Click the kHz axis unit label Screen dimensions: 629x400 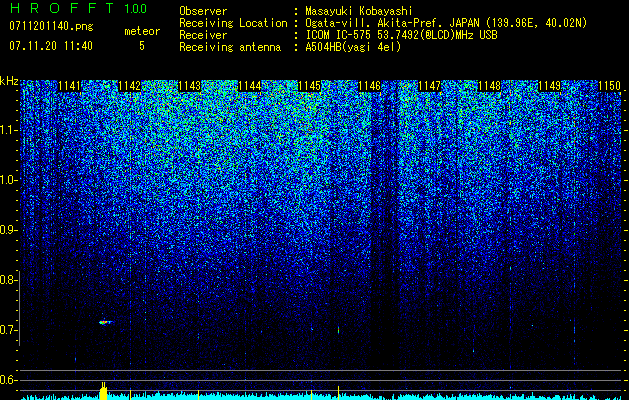point(9,81)
